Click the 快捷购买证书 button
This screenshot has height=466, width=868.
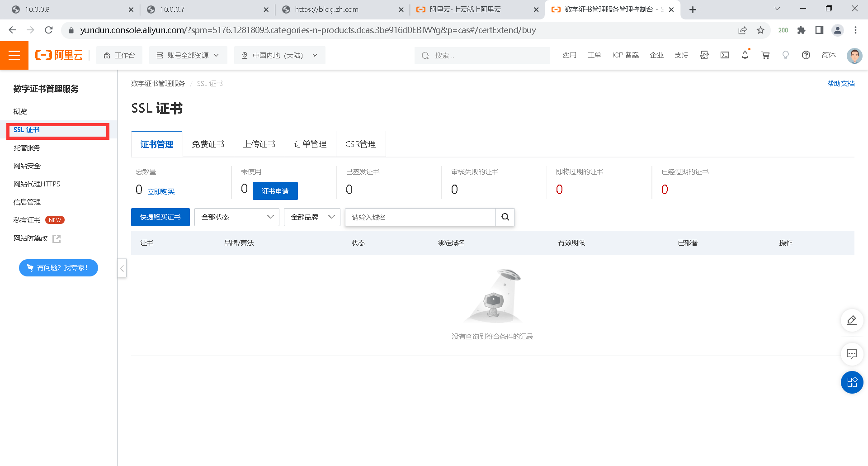coord(160,217)
